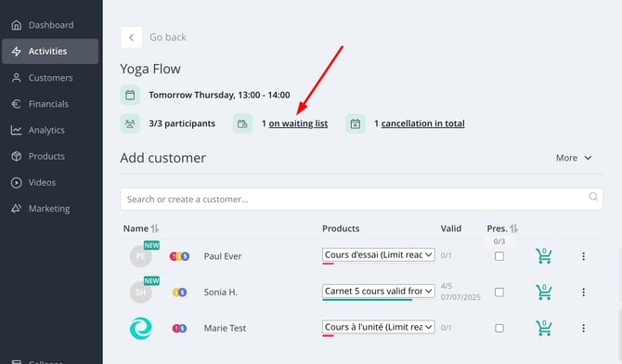Click Marie Test's teal avatar
Image resolution: width=622 pixels, height=364 pixels.
(140, 329)
